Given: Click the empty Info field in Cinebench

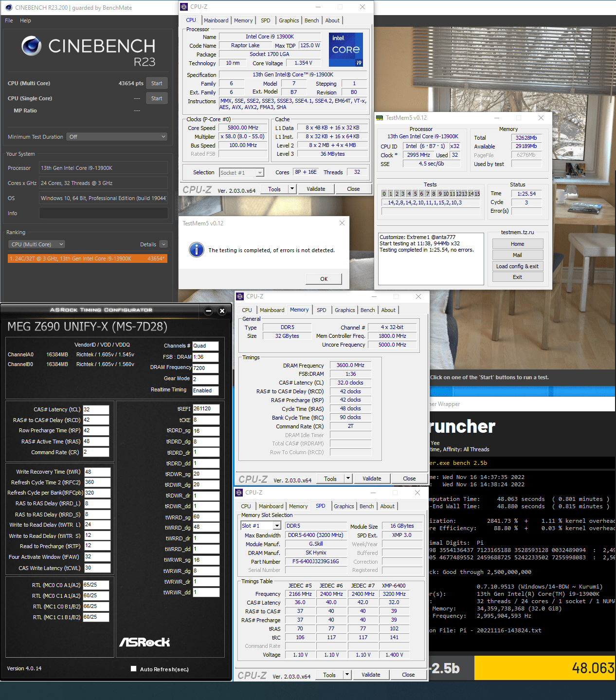Looking at the screenshot, I should [x=104, y=213].
